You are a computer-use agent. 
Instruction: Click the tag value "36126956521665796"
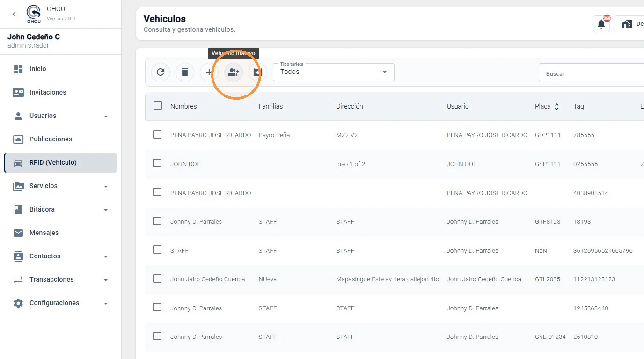(603, 250)
